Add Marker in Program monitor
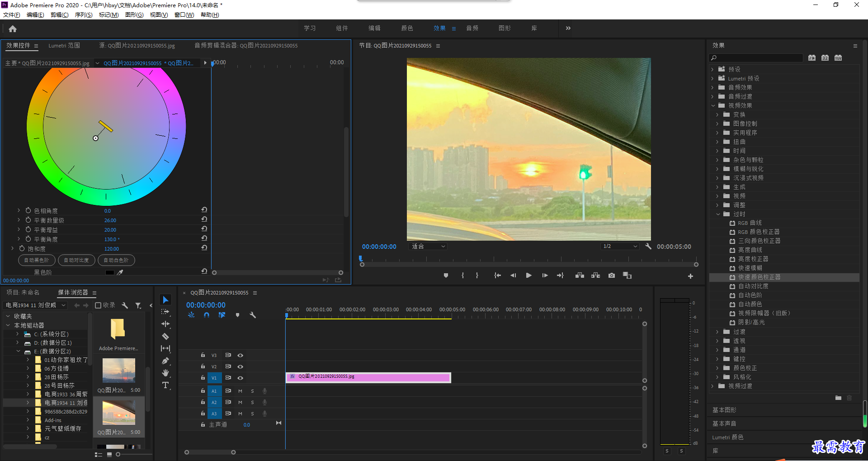Screen dimensions: 868x461 pyautogui.click(x=446, y=276)
